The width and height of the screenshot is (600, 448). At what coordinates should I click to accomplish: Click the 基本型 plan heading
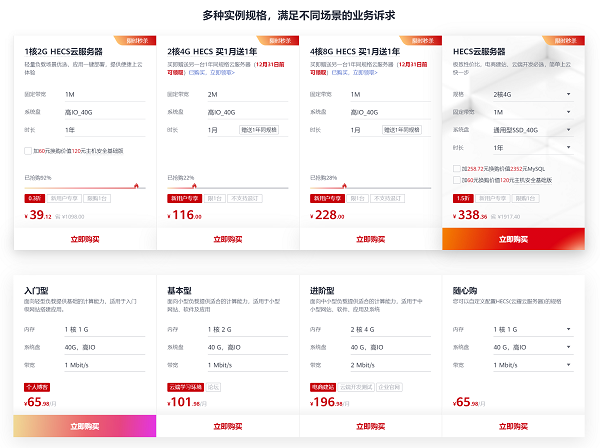179,291
